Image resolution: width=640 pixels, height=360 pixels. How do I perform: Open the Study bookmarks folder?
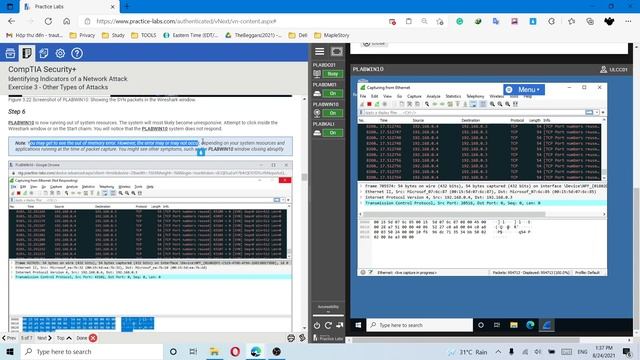click(x=113, y=36)
